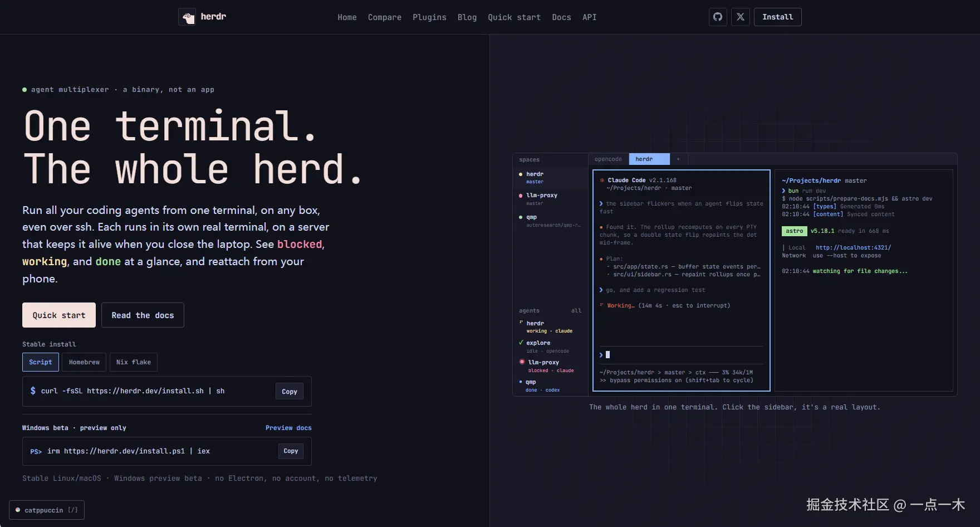Click the Claude Code prompt input line
The height and width of the screenshot is (527, 980).
[681, 355]
